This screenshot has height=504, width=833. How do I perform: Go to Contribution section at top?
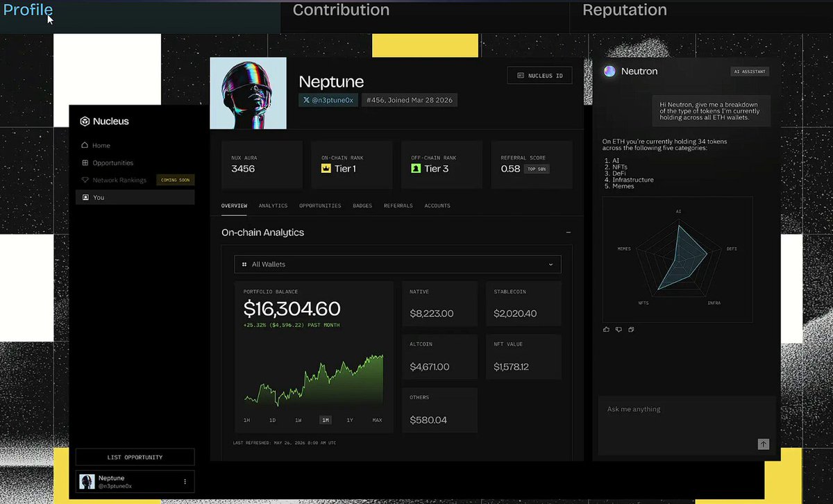tap(341, 10)
